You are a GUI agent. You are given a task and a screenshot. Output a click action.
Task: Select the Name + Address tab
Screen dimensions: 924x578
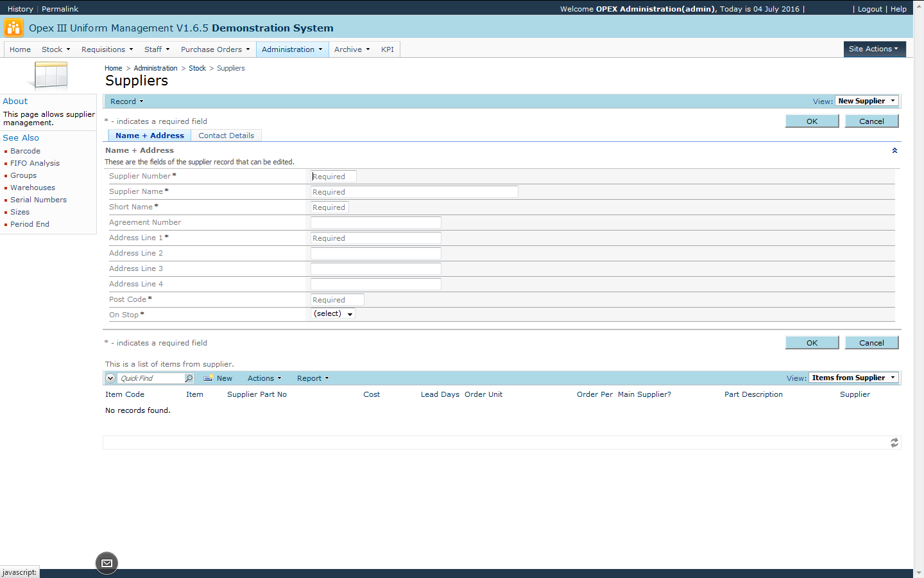pyautogui.click(x=150, y=136)
